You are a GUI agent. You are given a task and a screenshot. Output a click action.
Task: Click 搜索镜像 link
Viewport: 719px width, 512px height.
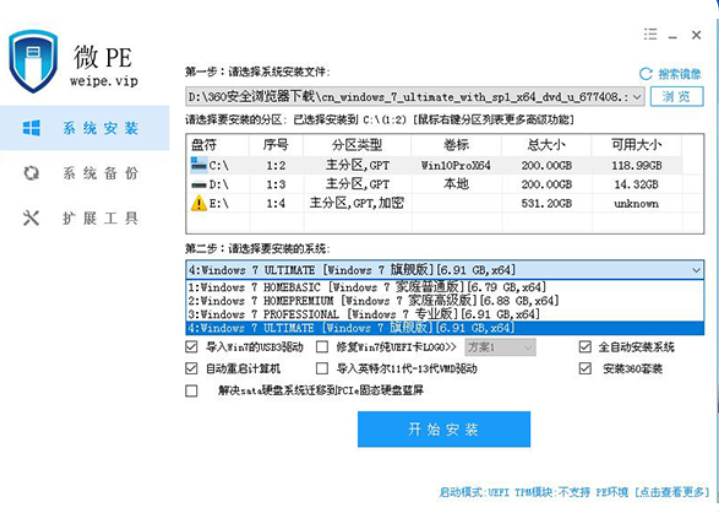(680, 74)
